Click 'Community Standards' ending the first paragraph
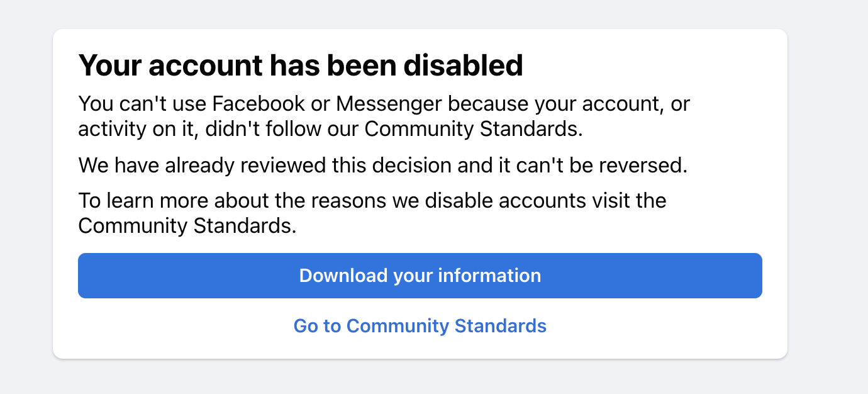The height and width of the screenshot is (394, 868). tap(474, 129)
